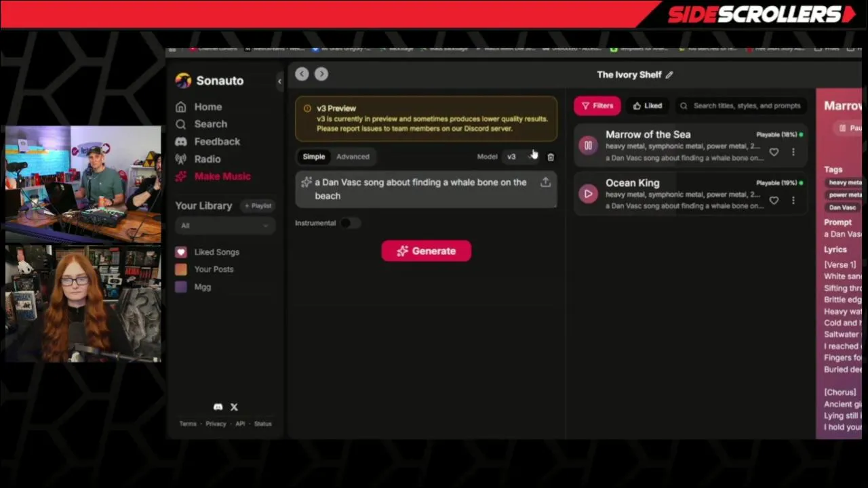
Task: Click the sparkle icon in the prompt box
Action: point(307,182)
